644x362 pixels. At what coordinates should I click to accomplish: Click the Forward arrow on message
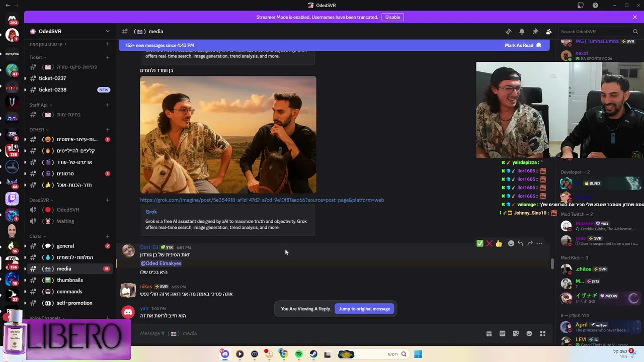click(x=530, y=243)
